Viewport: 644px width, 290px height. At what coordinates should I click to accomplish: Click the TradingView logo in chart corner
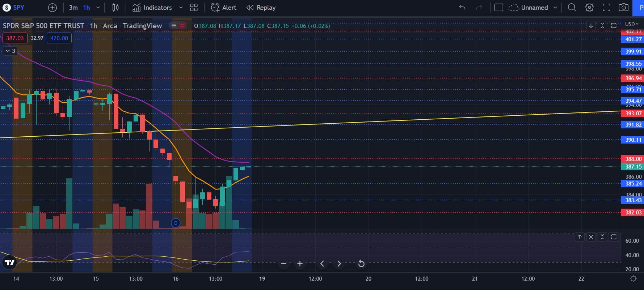coord(10,263)
